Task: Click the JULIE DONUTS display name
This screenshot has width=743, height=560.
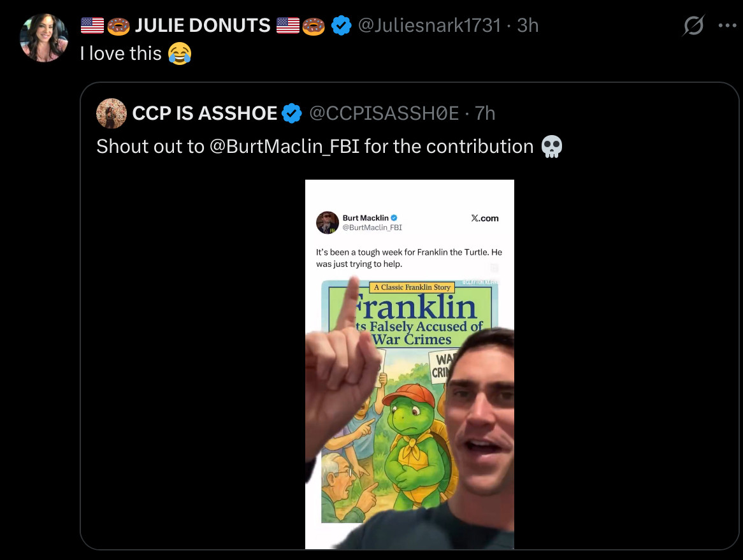Action: (203, 26)
